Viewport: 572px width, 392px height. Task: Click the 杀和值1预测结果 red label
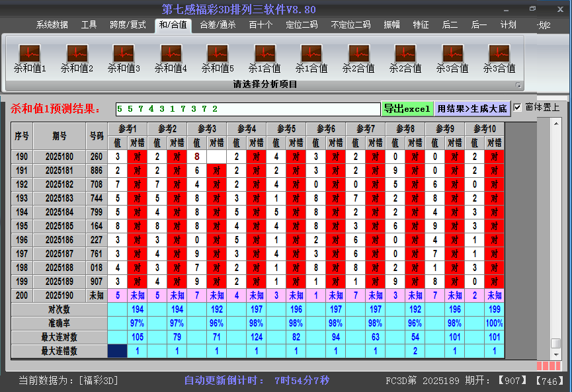click(56, 108)
